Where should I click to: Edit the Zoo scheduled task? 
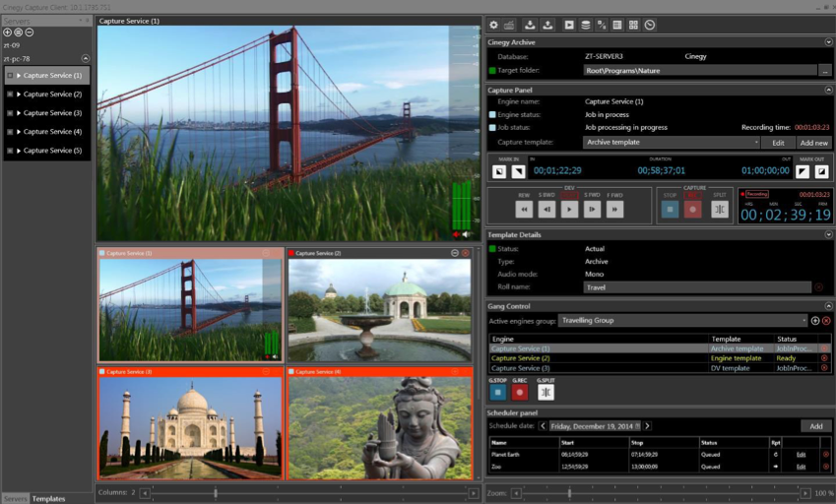tap(801, 467)
